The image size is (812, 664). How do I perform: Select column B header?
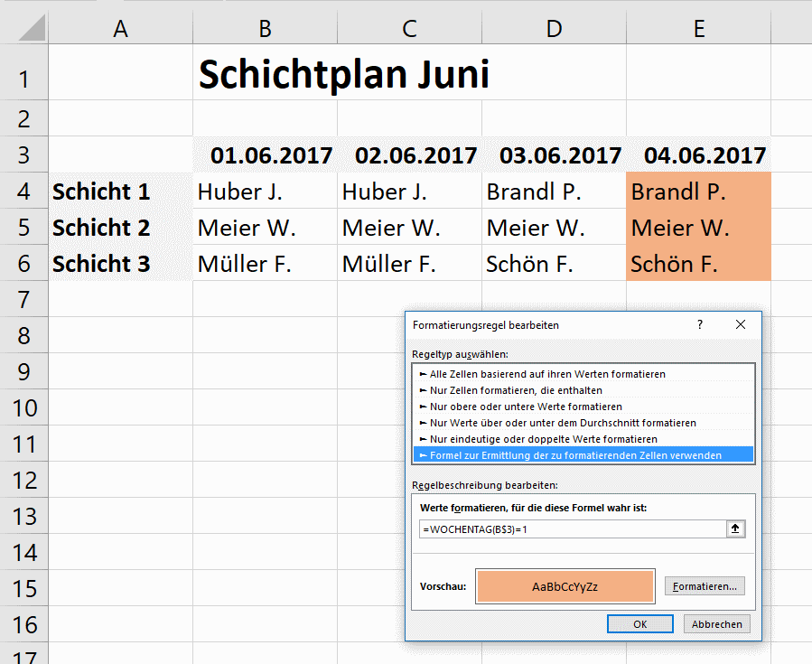click(266, 28)
